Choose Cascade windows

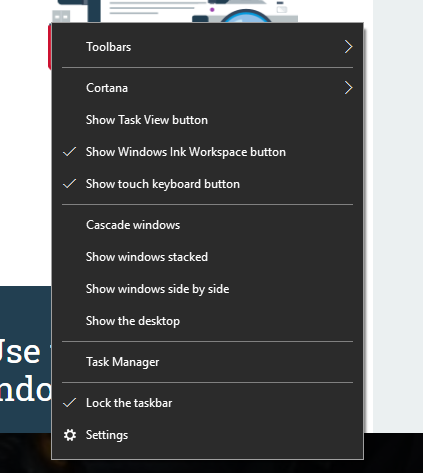click(207, 225)
